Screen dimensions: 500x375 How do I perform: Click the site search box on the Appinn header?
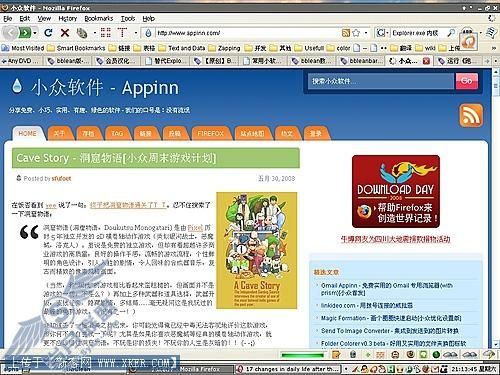pos(381,81)
